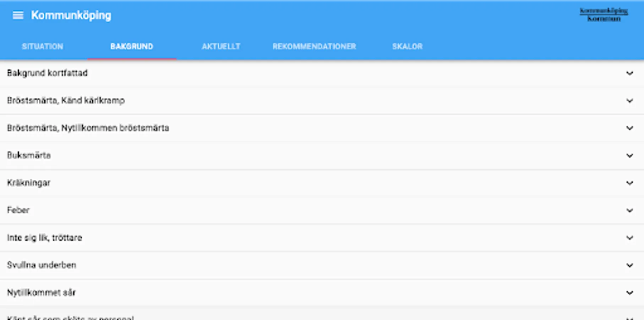The image size is (644, 320).
Task: Open the hamburger navigation menu
Action: pyautogui.click(x=18, y=15)
